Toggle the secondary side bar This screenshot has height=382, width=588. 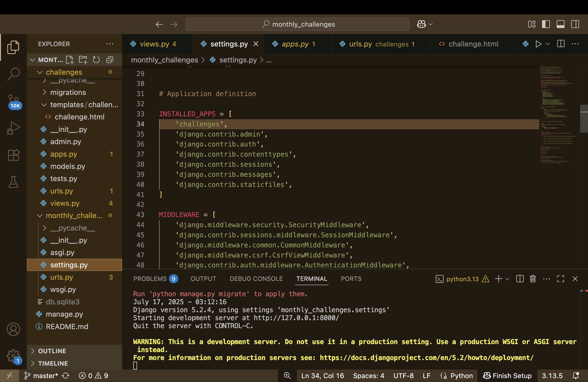(575, 24)
